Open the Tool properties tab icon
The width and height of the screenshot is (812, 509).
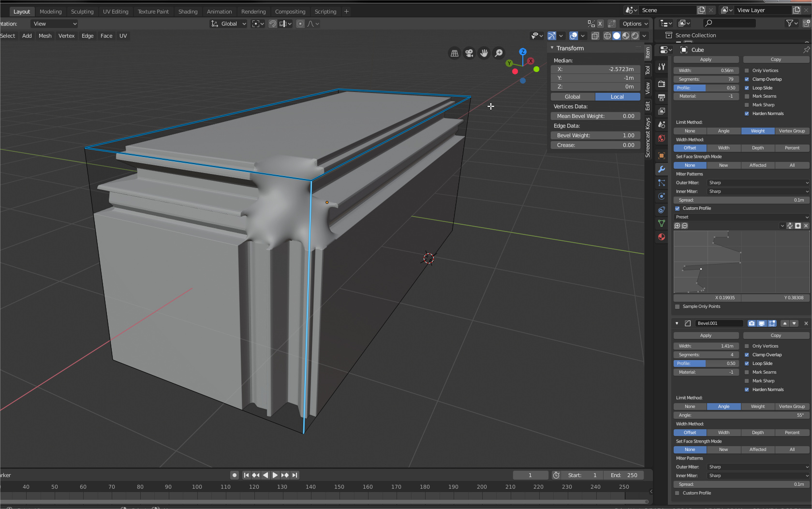[662, 67]
